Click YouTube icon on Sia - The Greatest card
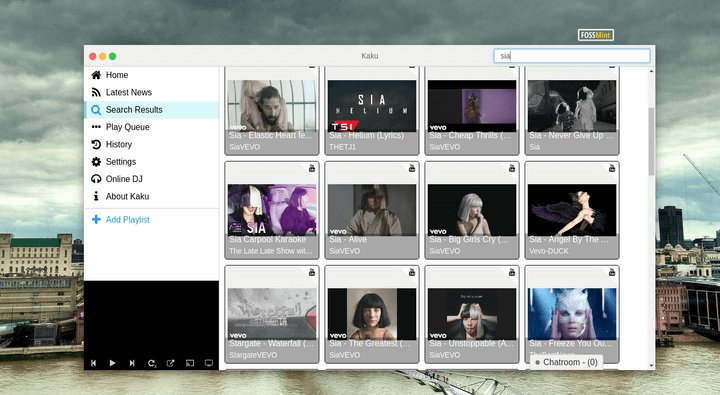This screenshot has width=720, height=395. coord(412,272)
